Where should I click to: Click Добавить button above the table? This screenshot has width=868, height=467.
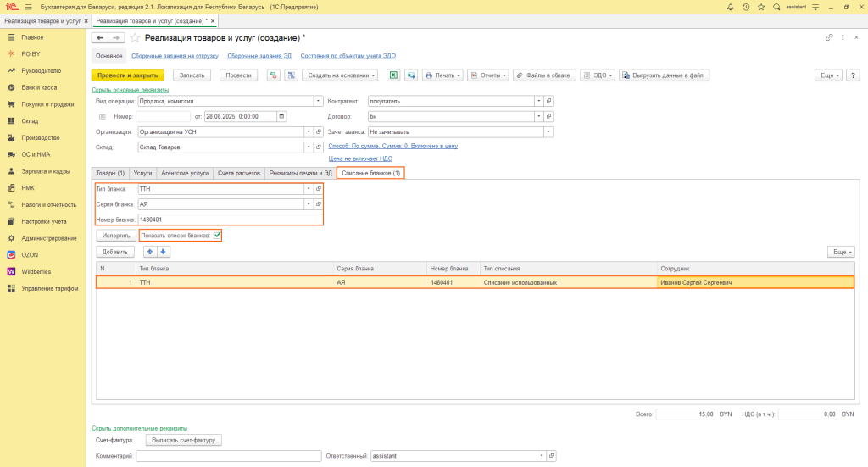(115, 252)
